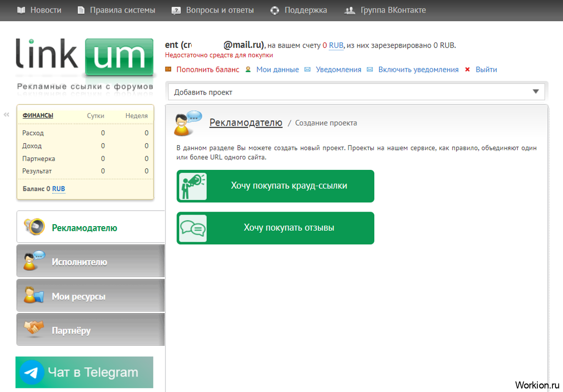563x392 pixels.
Task: Click the wallet icon beside Пополнить баланс
Action: (x=168, y=69)
